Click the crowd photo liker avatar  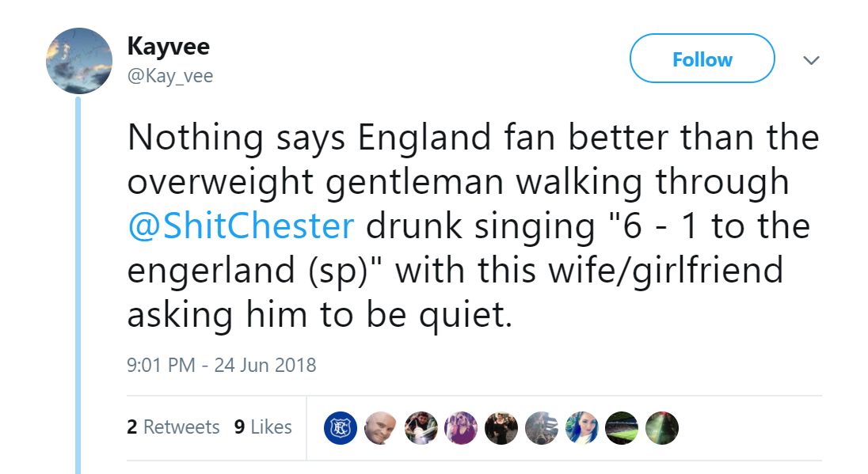point(542,427)
